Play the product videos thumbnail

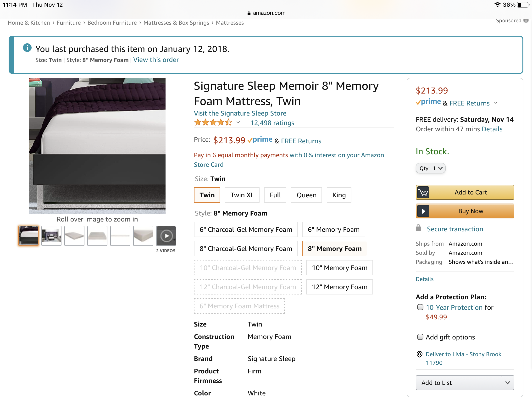[x=166, y=236]
